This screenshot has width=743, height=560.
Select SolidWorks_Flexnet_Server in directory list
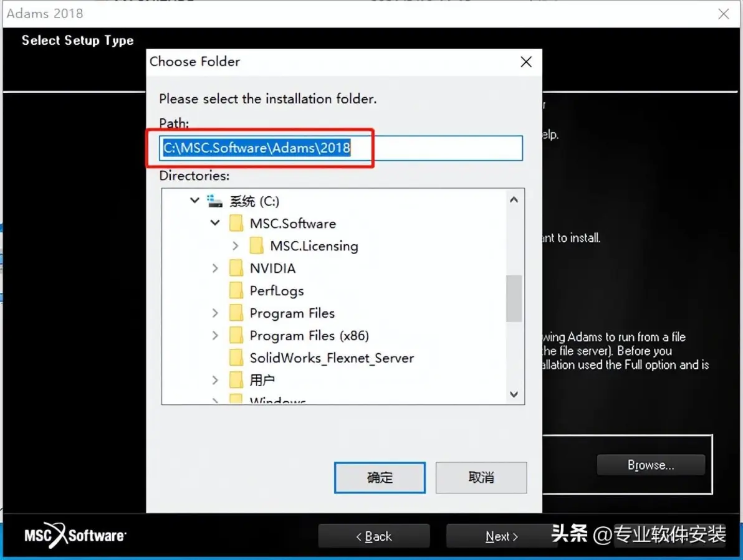point(332,358)
